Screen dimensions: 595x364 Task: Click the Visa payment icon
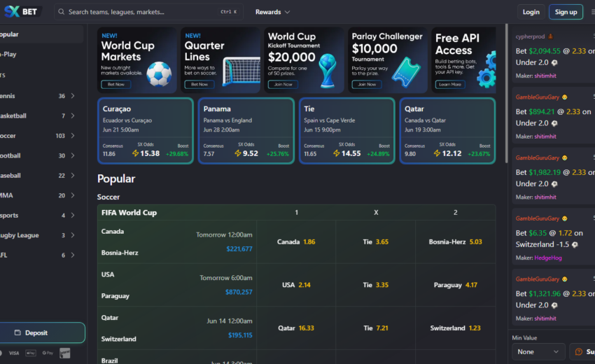(x=14, y=353)
